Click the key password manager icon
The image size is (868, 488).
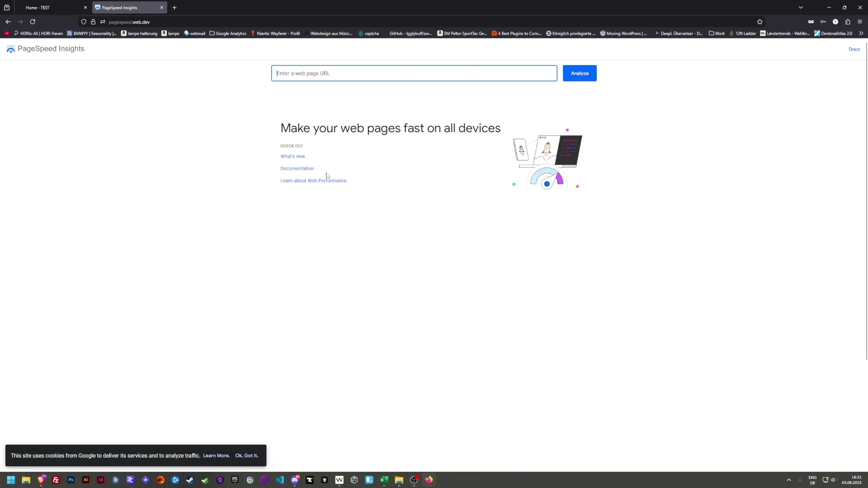823,22
